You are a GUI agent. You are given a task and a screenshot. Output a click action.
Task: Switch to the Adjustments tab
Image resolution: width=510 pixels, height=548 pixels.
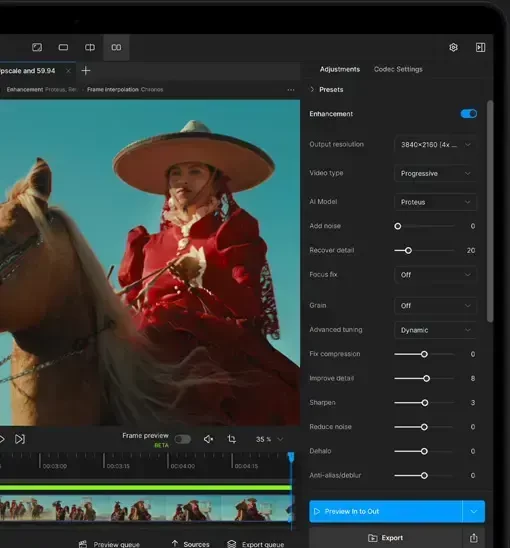pos(339,69)
